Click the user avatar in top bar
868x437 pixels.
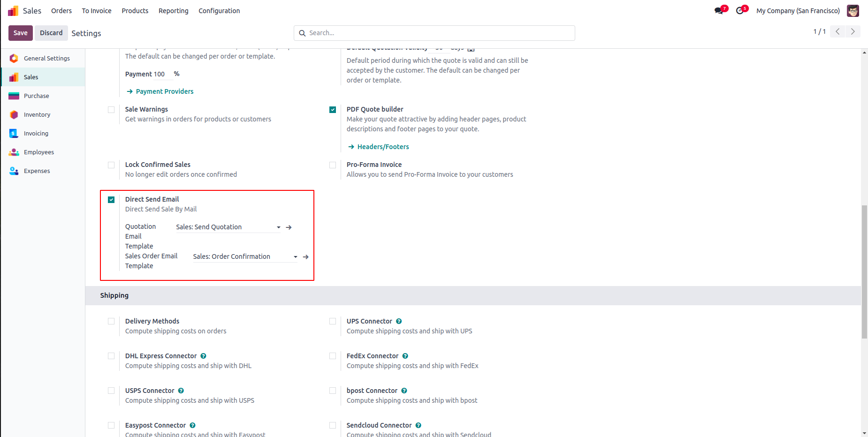(853, 11)
